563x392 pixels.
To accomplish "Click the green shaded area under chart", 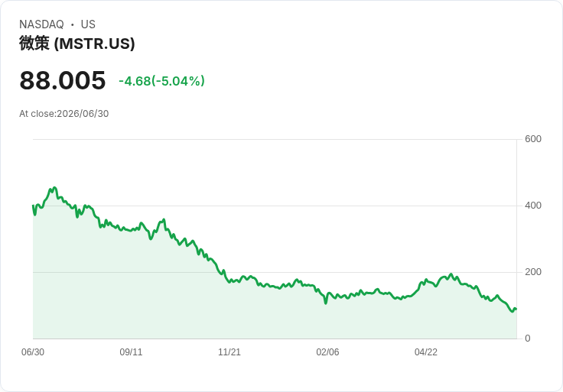I will pos(275,316).
